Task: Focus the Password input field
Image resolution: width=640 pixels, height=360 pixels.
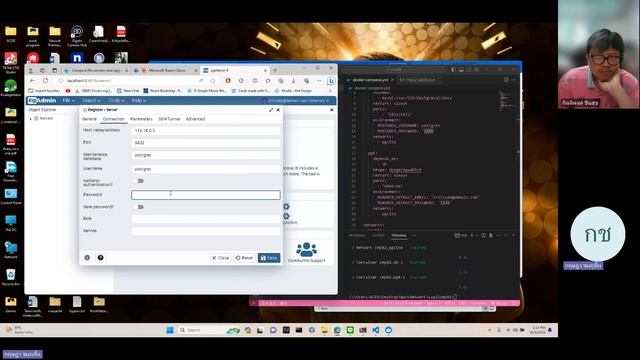Action: point(206,195)
